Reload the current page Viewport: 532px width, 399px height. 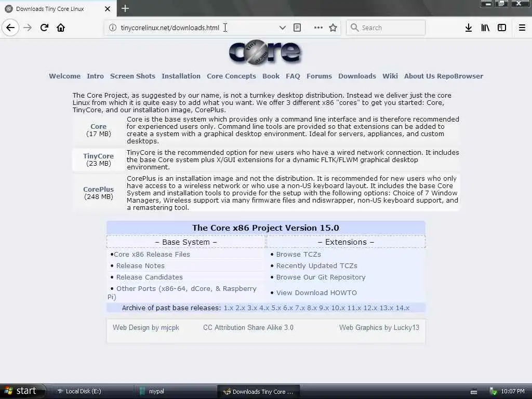(44, 28)
